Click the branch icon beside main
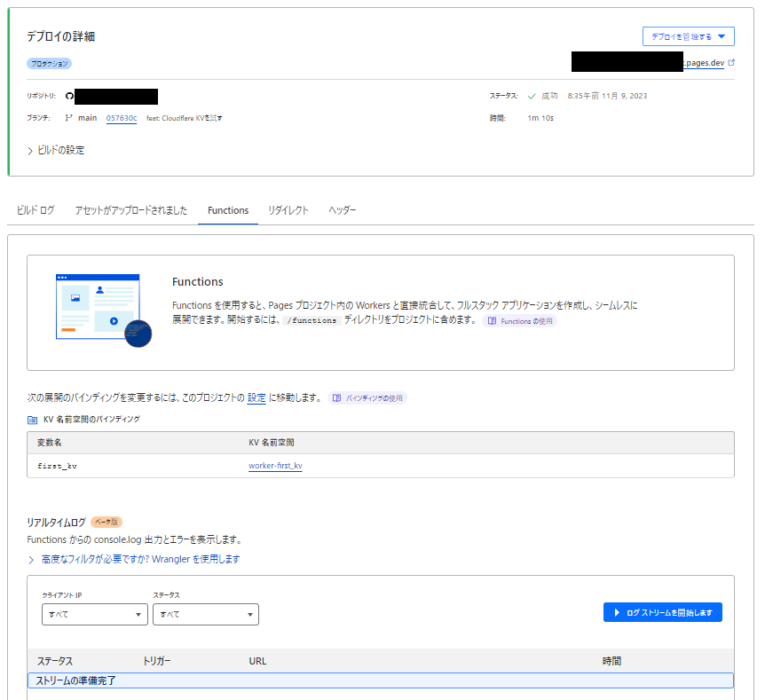 [x=69, y=118]
